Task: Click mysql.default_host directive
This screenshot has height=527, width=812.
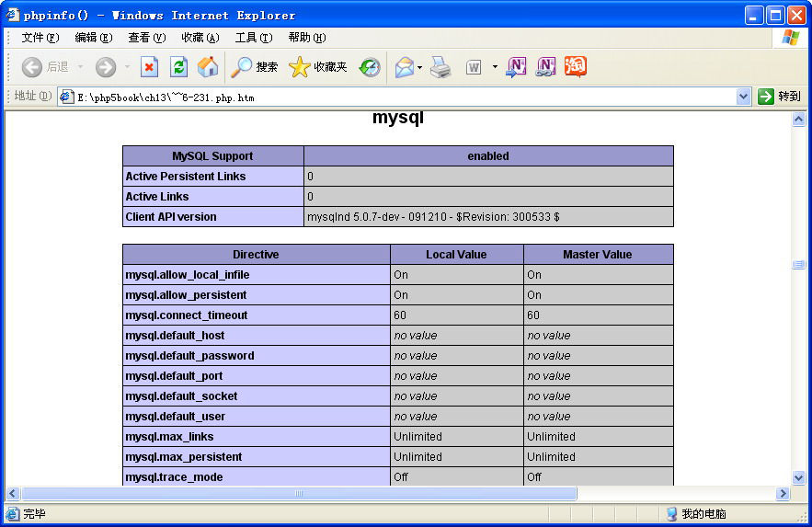Action: click(175, 335)
